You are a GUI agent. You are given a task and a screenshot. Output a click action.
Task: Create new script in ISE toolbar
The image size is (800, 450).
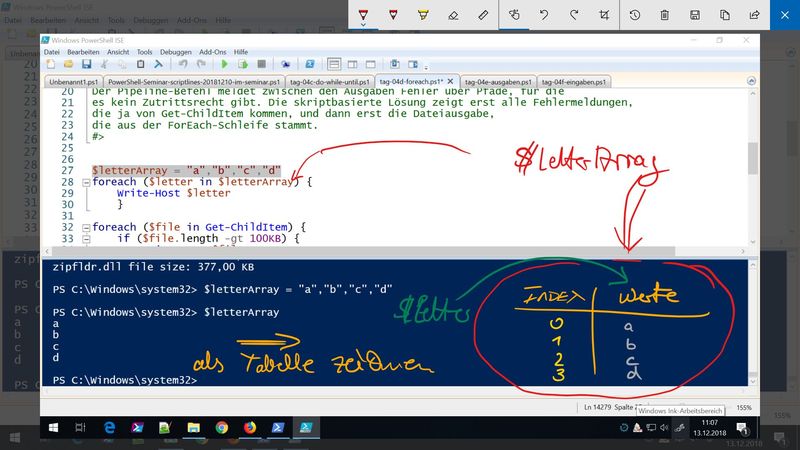pyautogui.click(x=51, y=64)
